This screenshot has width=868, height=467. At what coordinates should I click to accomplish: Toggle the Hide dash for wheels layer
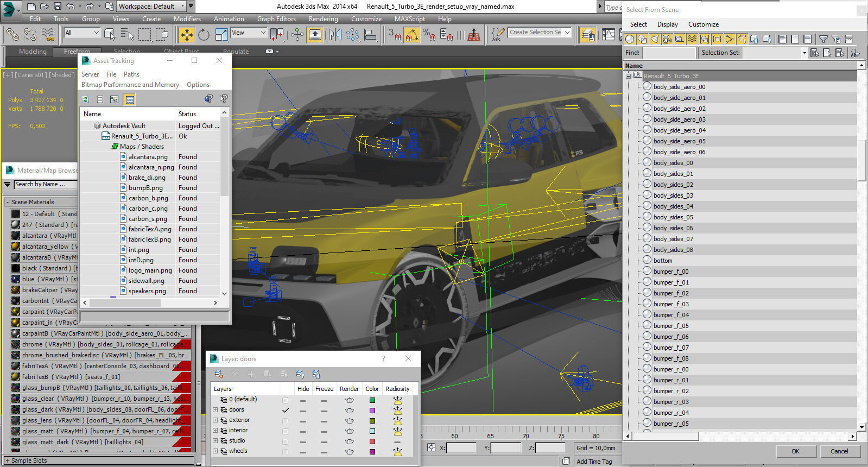pyautogui.click(x=303, y=452)
